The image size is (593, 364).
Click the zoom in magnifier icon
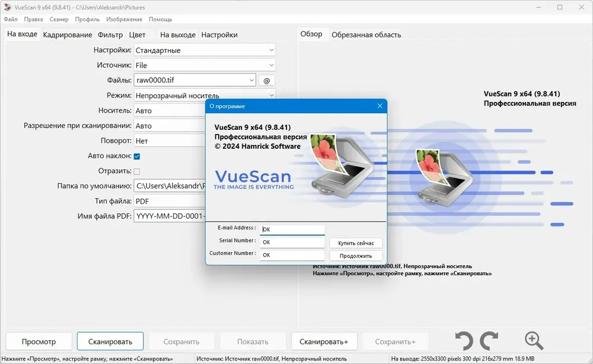[x=534, y=341]
